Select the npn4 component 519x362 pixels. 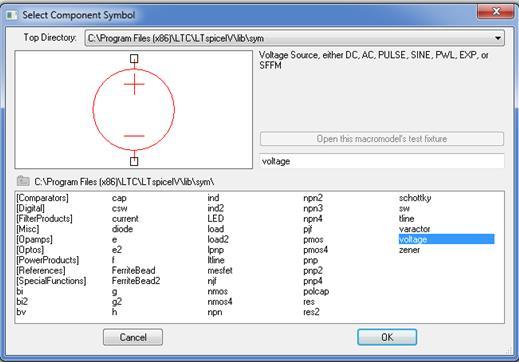click(313, 219)
